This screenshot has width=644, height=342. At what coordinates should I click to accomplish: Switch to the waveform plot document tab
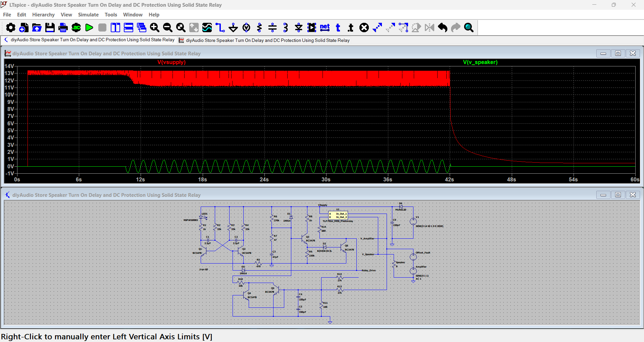pyautogui.click(x=264, y=40)
